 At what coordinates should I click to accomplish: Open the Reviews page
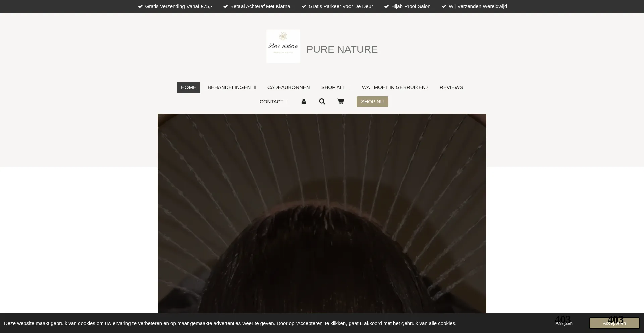[x=451, y=87]
